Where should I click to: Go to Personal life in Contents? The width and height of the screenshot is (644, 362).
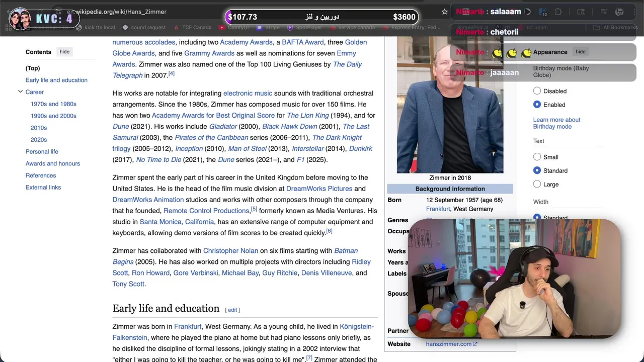point(42,151)
